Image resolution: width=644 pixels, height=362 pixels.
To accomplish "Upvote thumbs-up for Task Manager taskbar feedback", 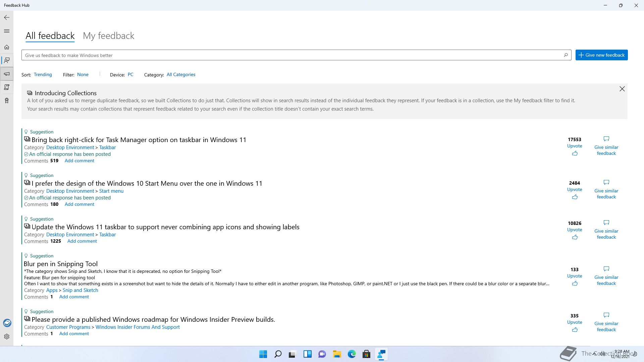I will [x=575, y=154].
